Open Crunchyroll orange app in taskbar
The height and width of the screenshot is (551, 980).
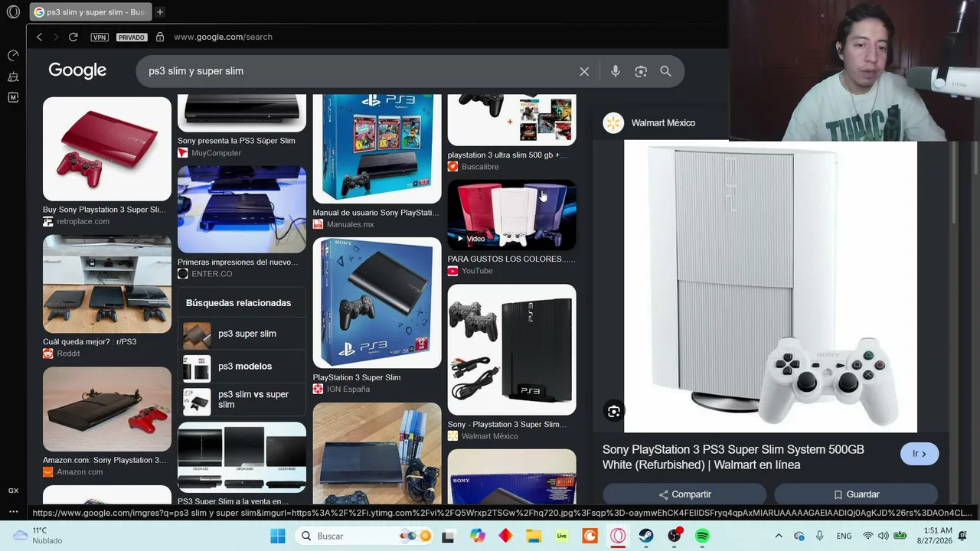[590, 536]
